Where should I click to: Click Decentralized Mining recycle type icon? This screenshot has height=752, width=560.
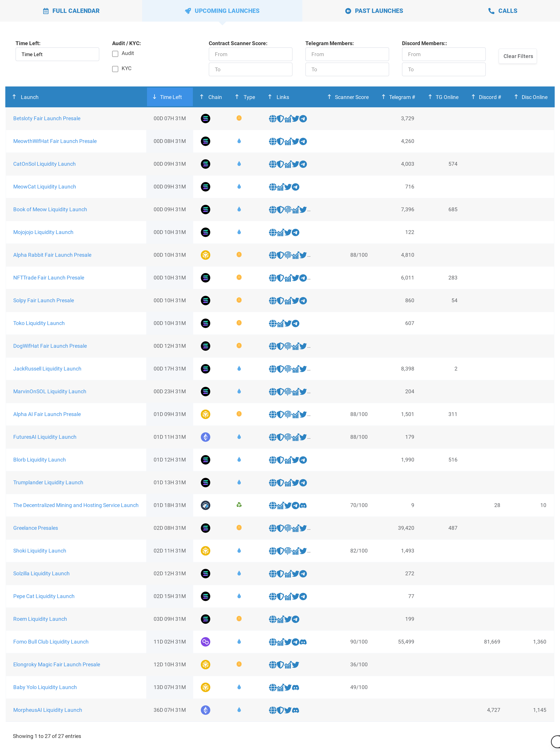point(239,505)
